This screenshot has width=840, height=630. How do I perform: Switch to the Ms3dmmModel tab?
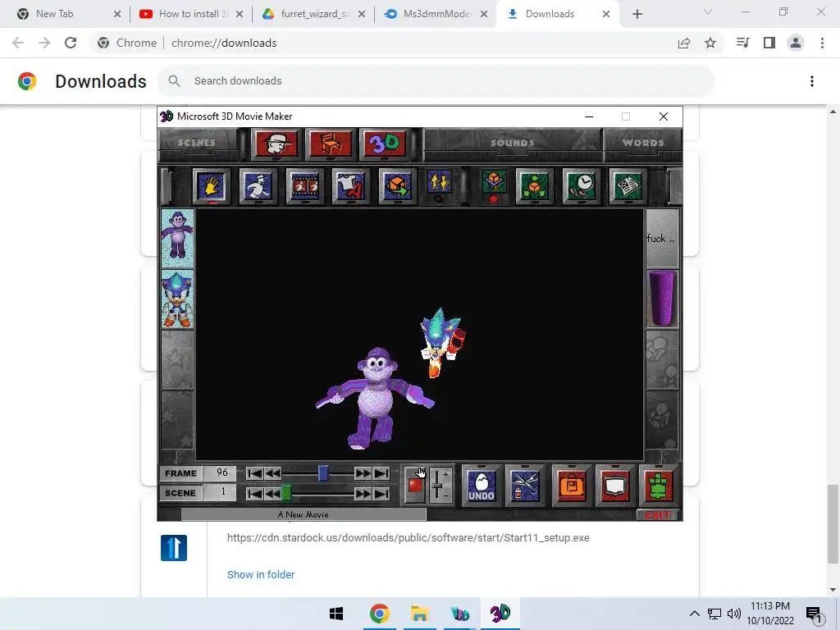tap(436, 14)
